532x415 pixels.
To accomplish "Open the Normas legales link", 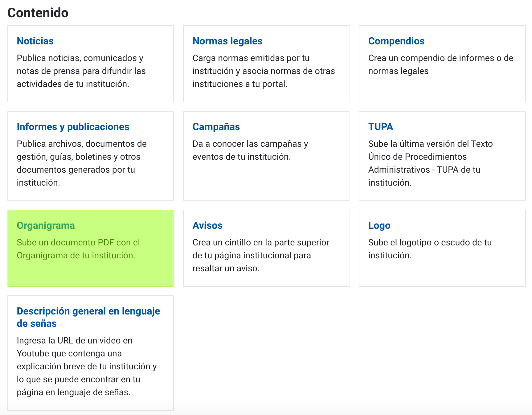I will pos(227,41).
